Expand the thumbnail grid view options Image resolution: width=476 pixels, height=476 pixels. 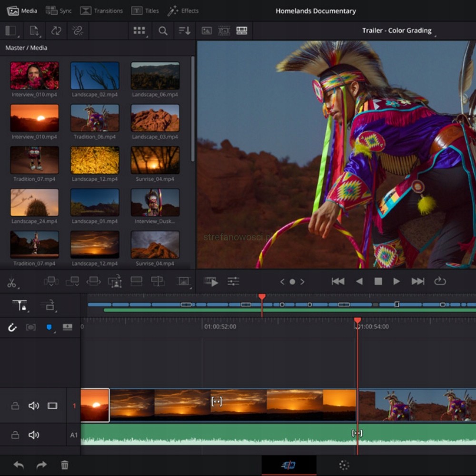(x=139, y=31)
